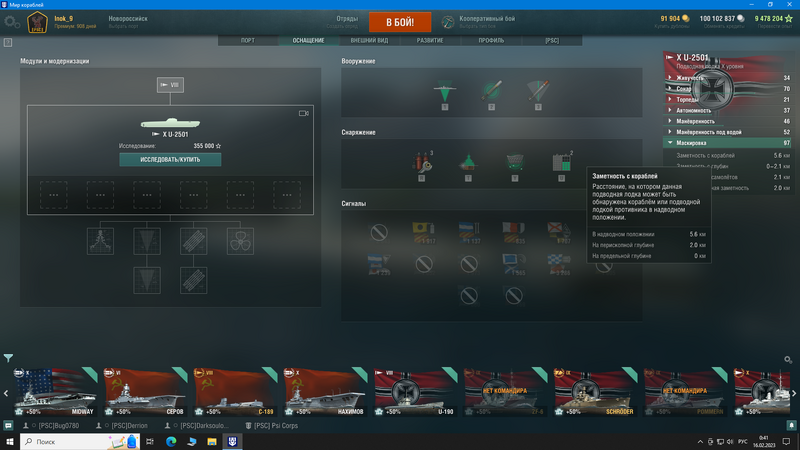Click the 91 904 doubloons balance
This screenshot has width=800, height=450.
point(674,18)
